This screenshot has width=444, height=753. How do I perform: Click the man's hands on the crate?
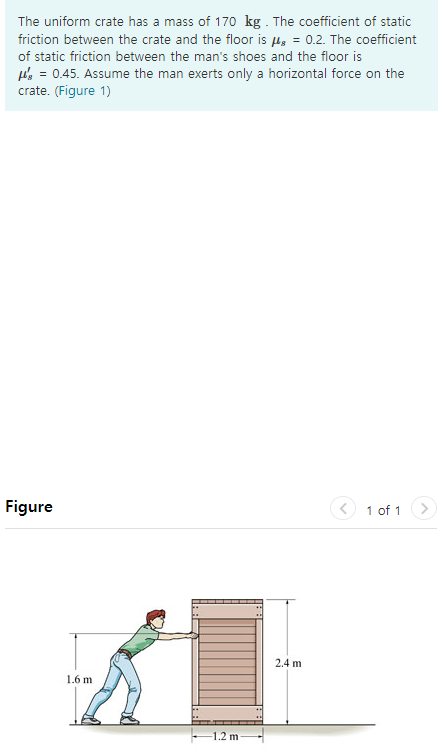(193, 635)
